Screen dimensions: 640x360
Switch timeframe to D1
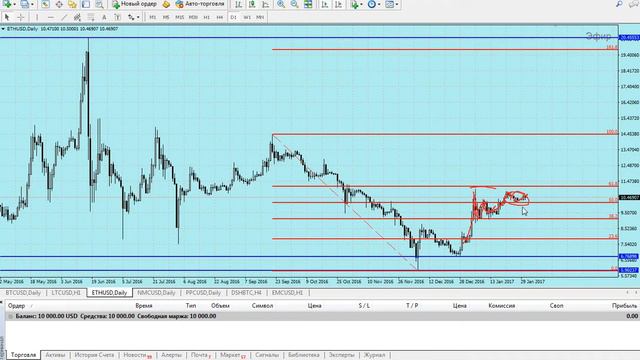(233, 17)
